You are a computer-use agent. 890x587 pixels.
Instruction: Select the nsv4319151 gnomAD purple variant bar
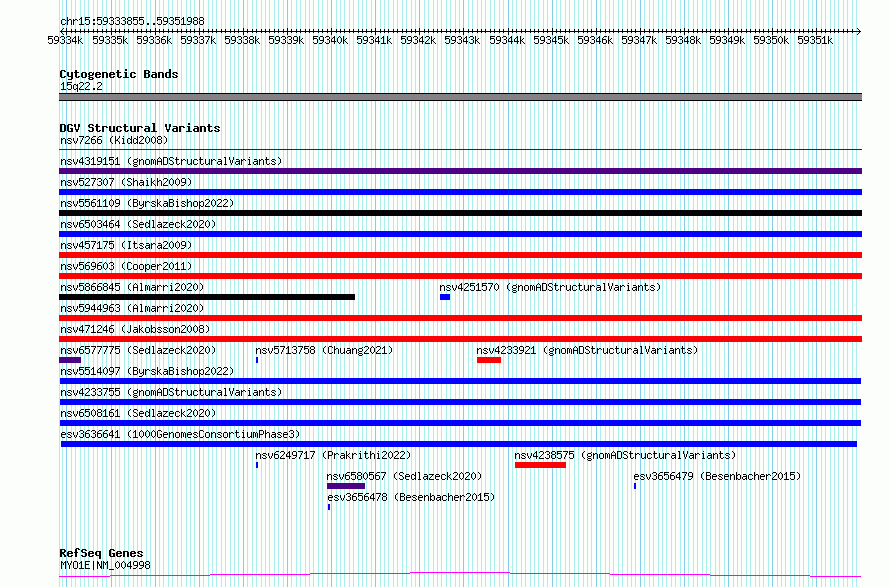click(x=460, y=171)
